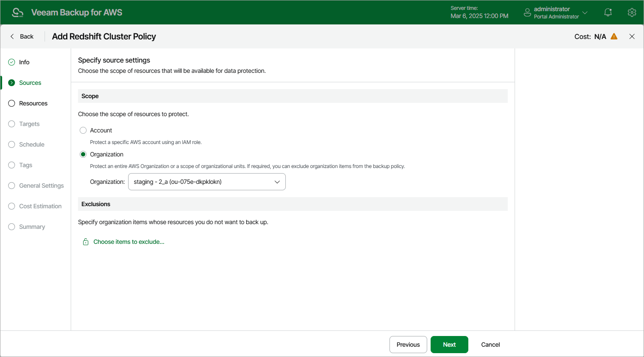Open the notifications bell icon
The image size is (644, 357).
click(608, 12)
